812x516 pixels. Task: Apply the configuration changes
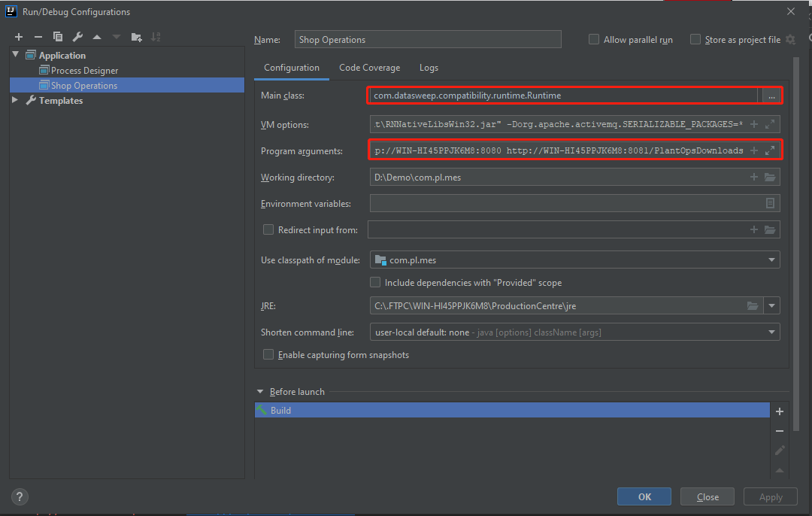click(770, 496)
